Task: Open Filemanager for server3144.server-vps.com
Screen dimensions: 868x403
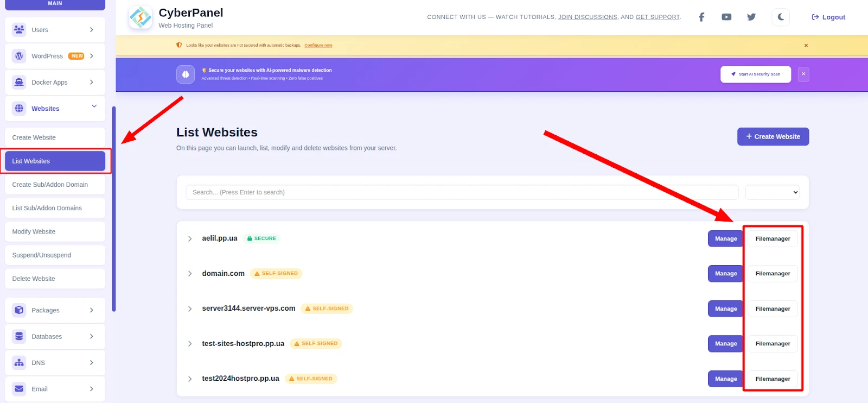Action: tap(773, 308)
